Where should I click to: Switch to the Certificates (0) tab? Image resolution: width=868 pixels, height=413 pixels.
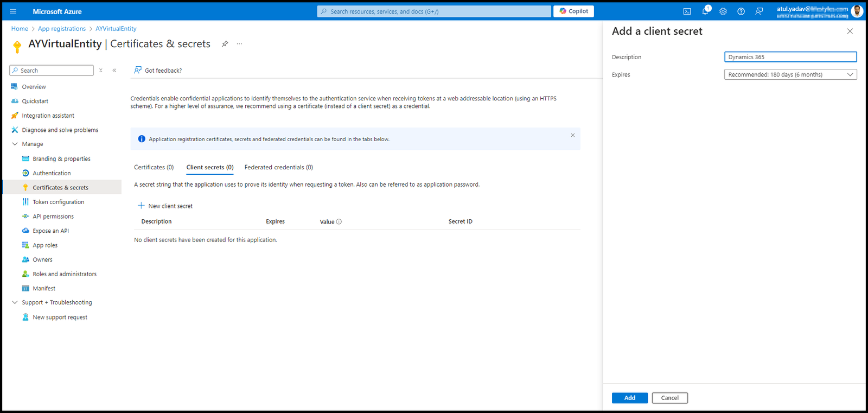pyautogui.click(x=154, y=167)
